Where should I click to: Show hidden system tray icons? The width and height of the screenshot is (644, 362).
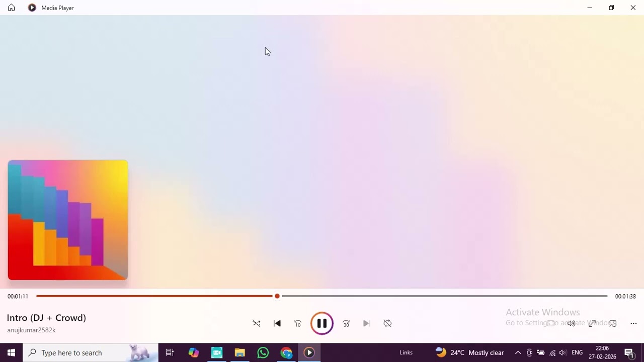tap(518, 352)
